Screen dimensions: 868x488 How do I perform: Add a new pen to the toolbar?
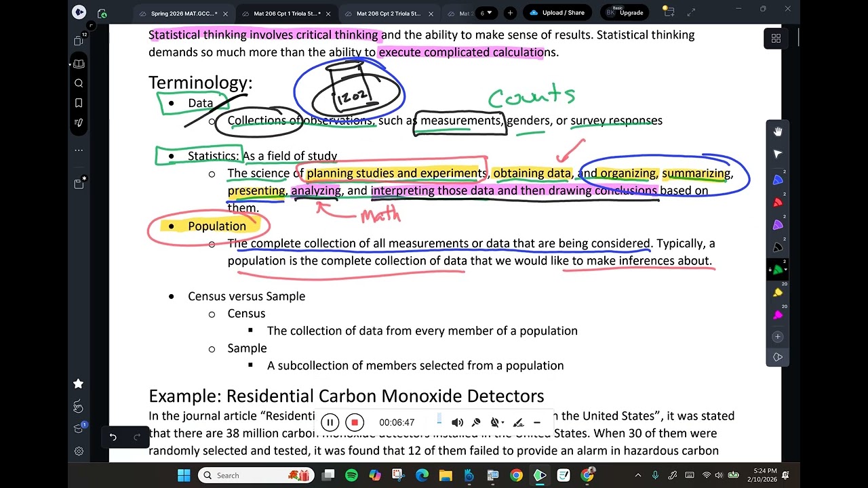pos(778,337)
